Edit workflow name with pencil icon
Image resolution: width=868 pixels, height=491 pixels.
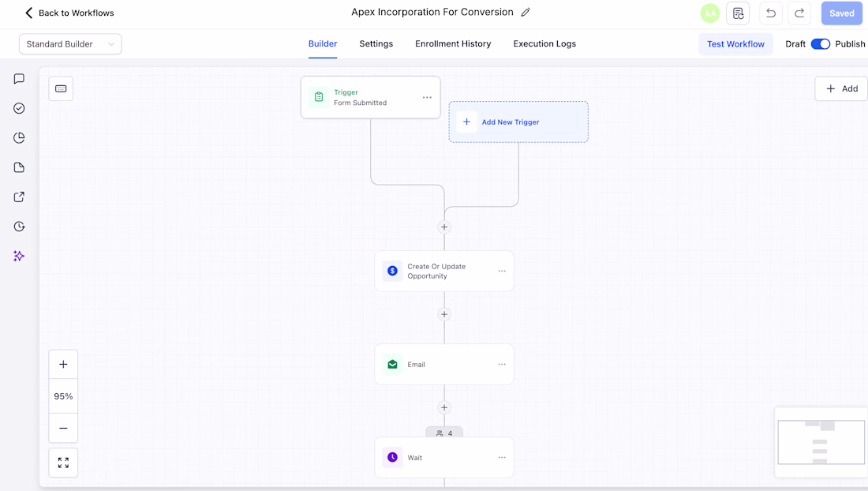(526, 12)
